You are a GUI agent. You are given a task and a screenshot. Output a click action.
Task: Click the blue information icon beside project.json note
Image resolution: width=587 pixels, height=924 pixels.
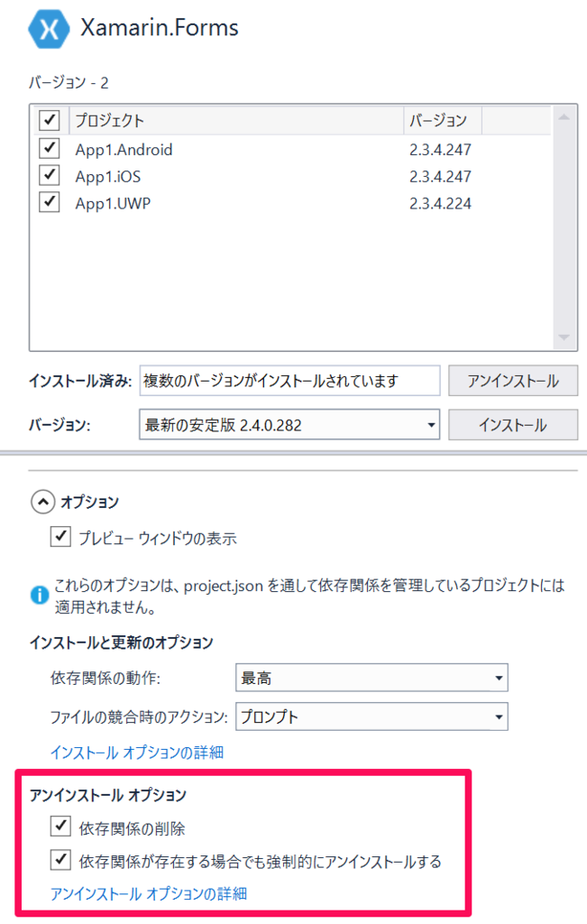(40, 596)
